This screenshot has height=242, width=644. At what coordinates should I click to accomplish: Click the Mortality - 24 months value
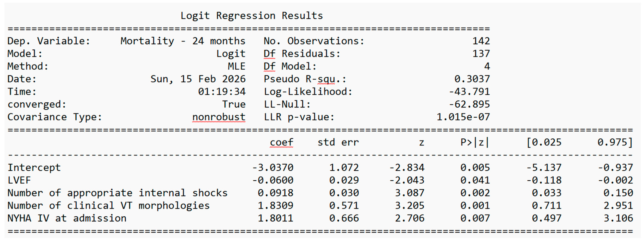(183, 41)
